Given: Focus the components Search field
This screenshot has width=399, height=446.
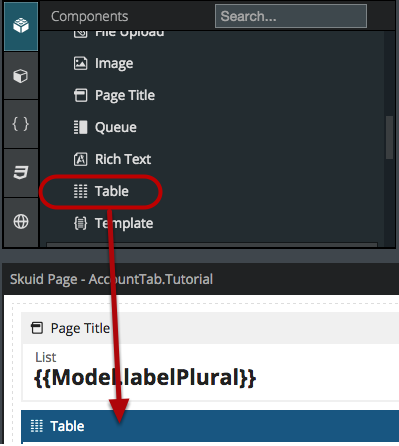Looking at the screenshot, I should pyautogui.click(x=291, y=16).
